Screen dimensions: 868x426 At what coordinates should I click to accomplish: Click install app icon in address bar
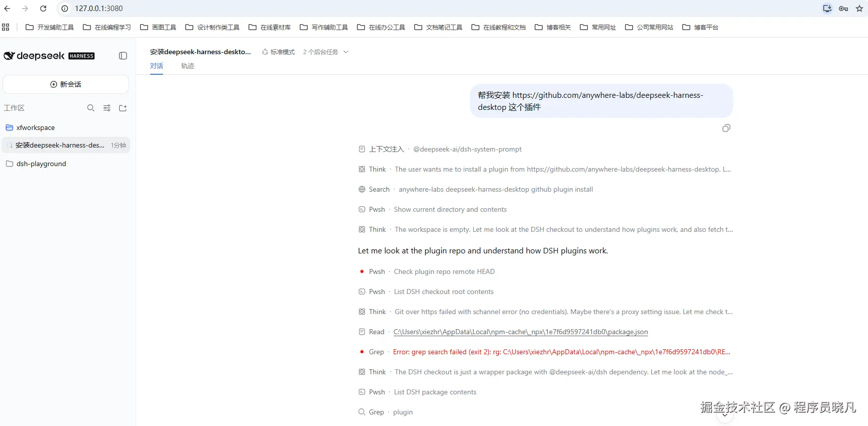[827, 9]
